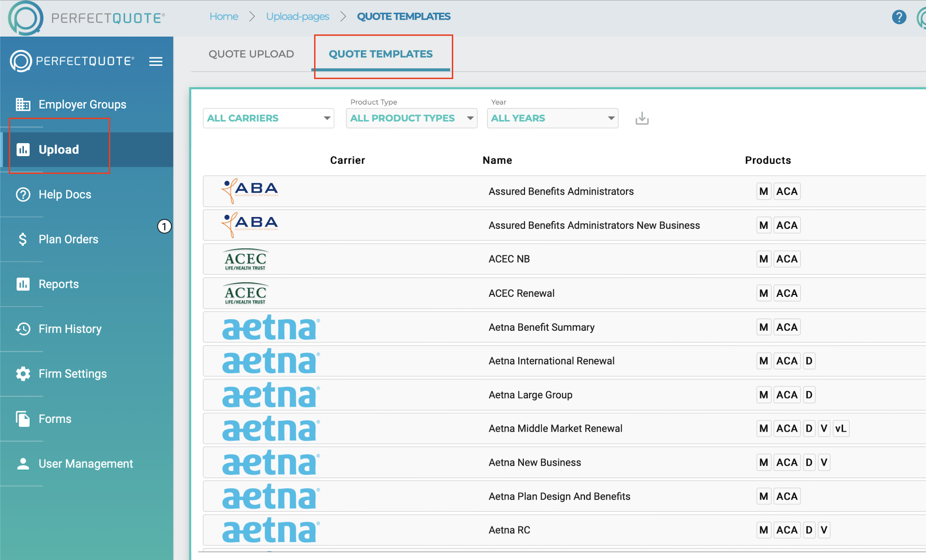The image size is (926, 560).
Task: Open the All Carriers dropdown
Action: [268, 118]
